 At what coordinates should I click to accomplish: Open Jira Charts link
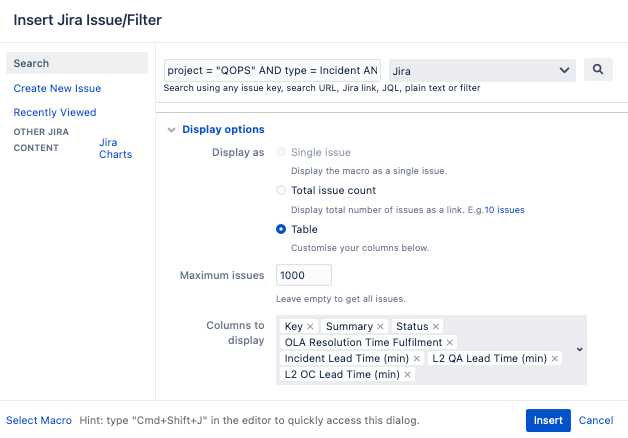point(115,148)
